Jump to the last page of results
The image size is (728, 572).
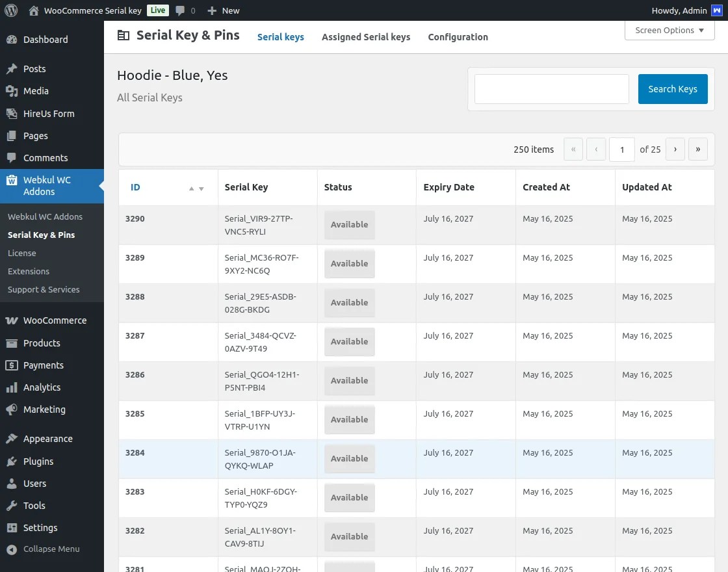click(698, 149)
